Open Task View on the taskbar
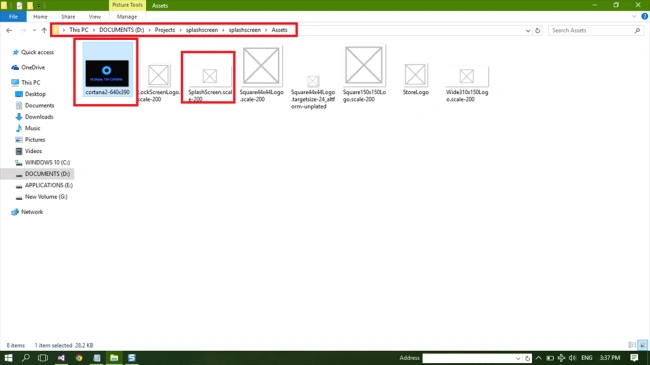Image resolution: width=650 pixels, height=365 pixels. [x=43, y=358]
